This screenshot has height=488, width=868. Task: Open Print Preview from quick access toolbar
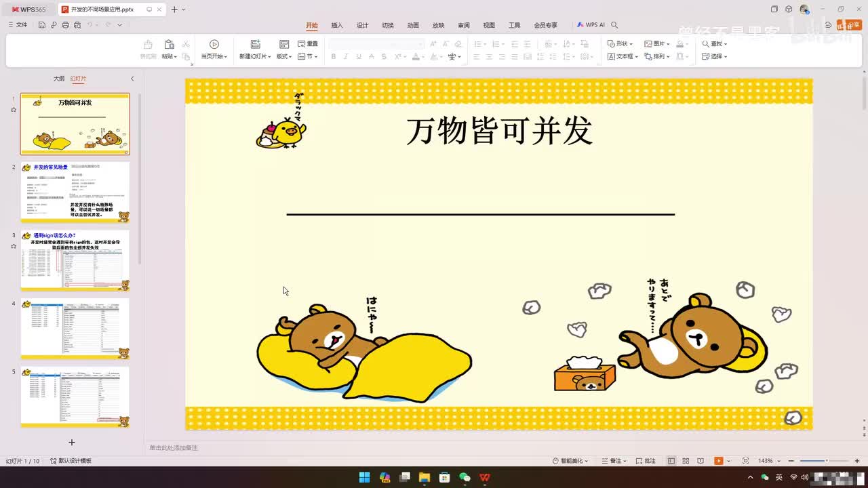(77, 25)
